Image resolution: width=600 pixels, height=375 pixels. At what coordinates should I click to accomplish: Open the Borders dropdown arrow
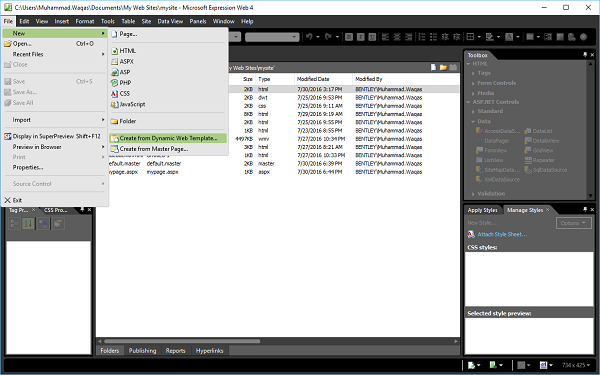coord(479,37)
